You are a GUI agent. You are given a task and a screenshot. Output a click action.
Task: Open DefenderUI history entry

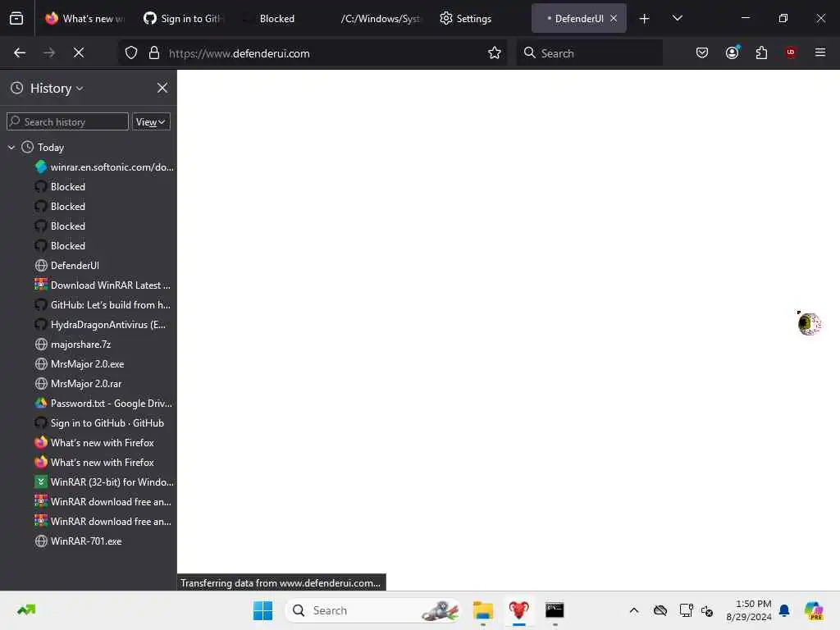point(67,266)
